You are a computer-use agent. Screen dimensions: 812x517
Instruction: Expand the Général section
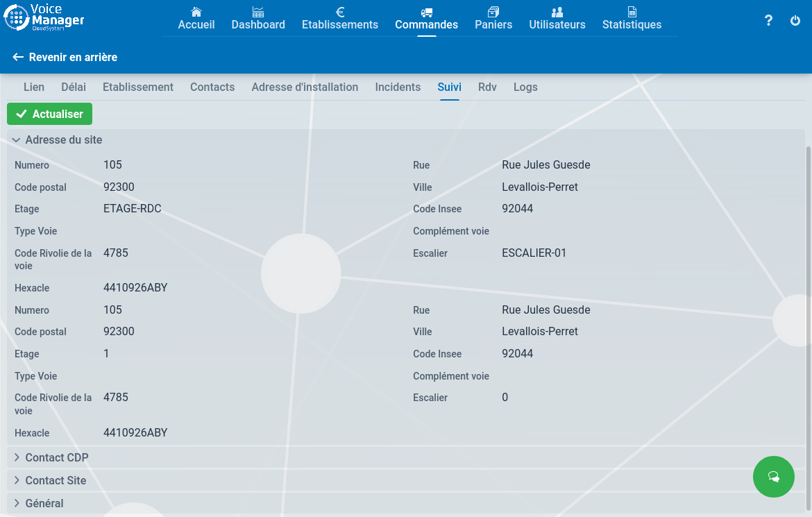(x=406, y=503)
